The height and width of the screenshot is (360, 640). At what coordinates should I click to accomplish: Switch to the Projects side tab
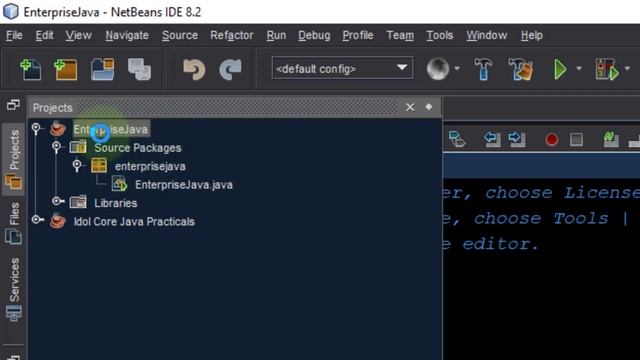click(x=13, y=159)
